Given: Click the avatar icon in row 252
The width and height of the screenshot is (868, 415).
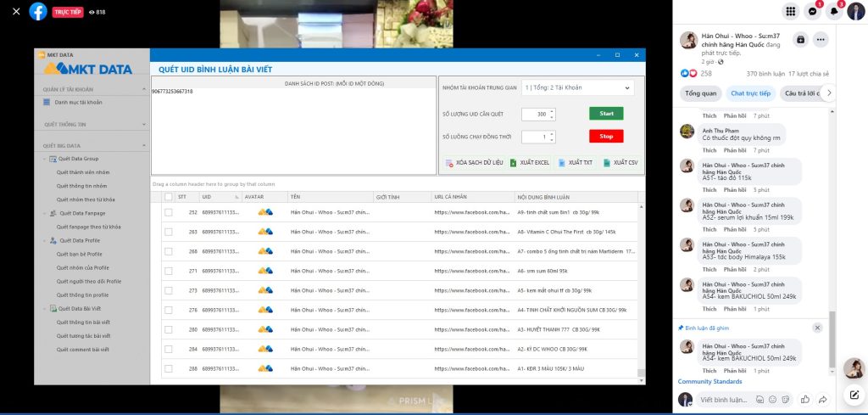Looking at the screenshot, I should click(x=265, y=211).
